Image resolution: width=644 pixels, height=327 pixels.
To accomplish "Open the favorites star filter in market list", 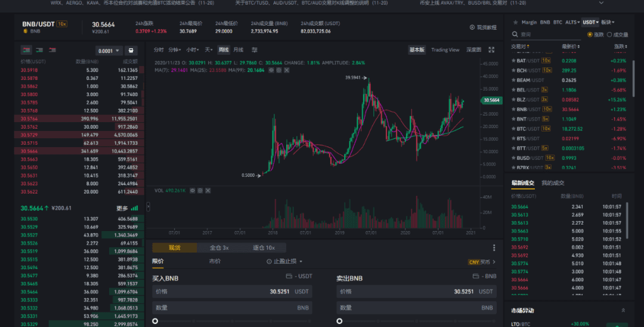I will (515, 22).
